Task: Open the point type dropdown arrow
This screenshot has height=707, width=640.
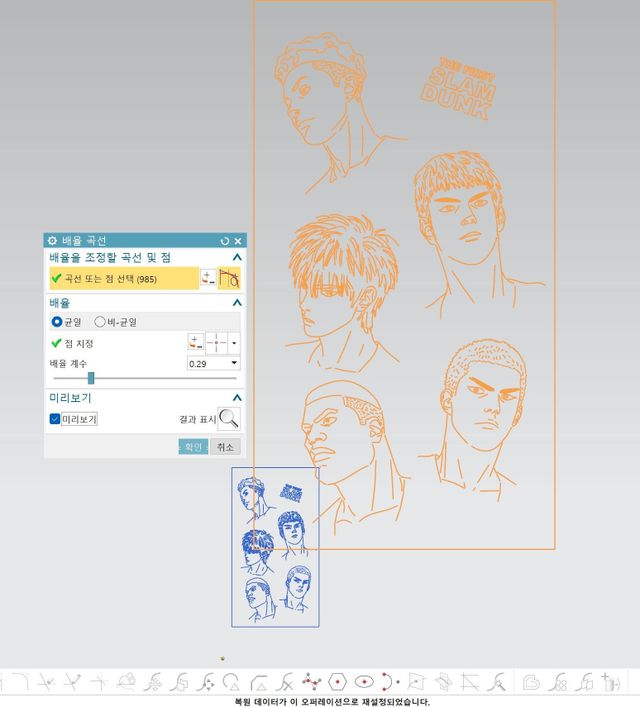Action: pyautogui.click(x=235, y=343)
